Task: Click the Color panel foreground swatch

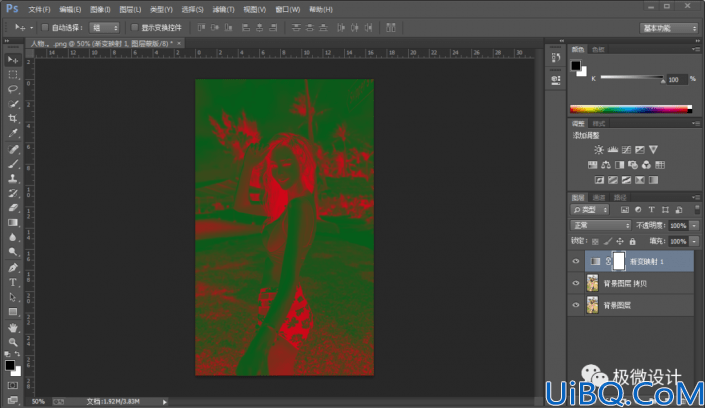Action: (x=576, y=66)
